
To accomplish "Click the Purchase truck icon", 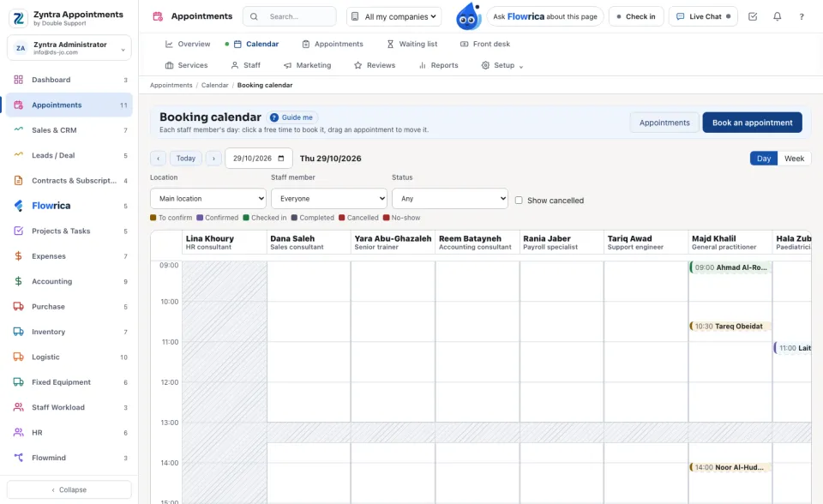I will tap(18, 306).
